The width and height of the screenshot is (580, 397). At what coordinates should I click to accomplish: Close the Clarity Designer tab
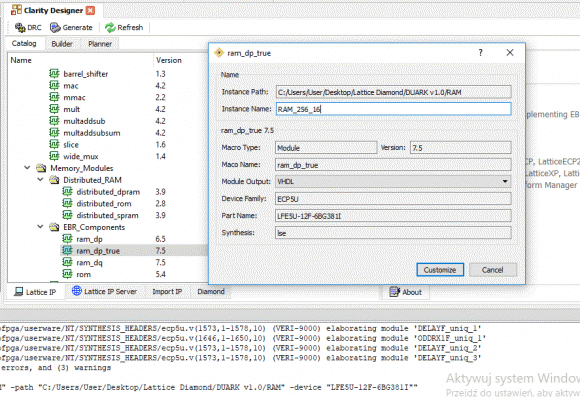pyautogui.click(x=90, y=10)
